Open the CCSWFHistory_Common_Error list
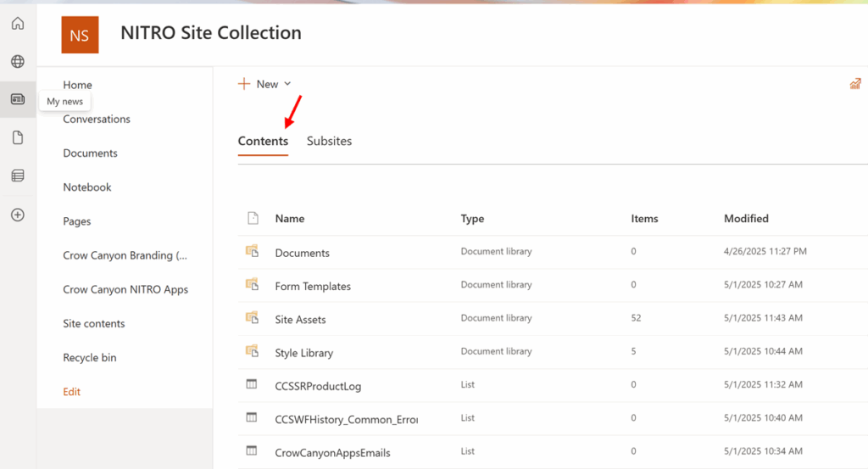Image resolution: width=868 pixels, height=469 pixels. (347, 419)
